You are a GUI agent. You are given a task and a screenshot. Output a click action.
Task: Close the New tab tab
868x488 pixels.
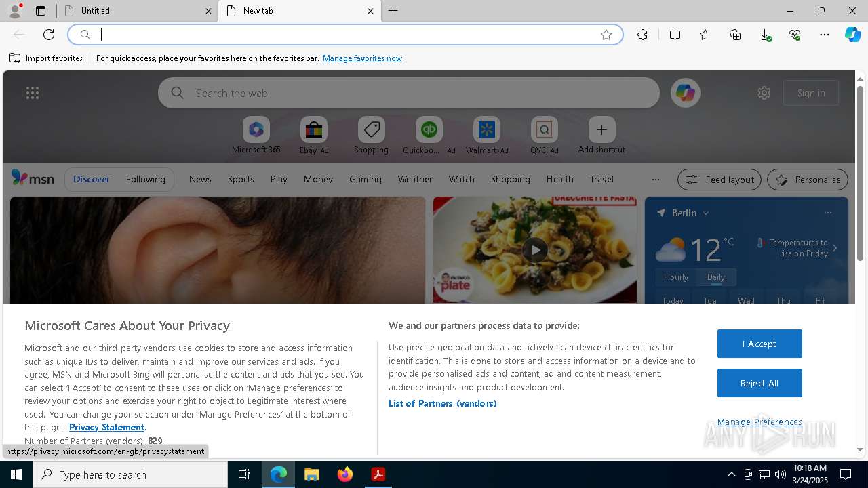(x=370, y=11)
